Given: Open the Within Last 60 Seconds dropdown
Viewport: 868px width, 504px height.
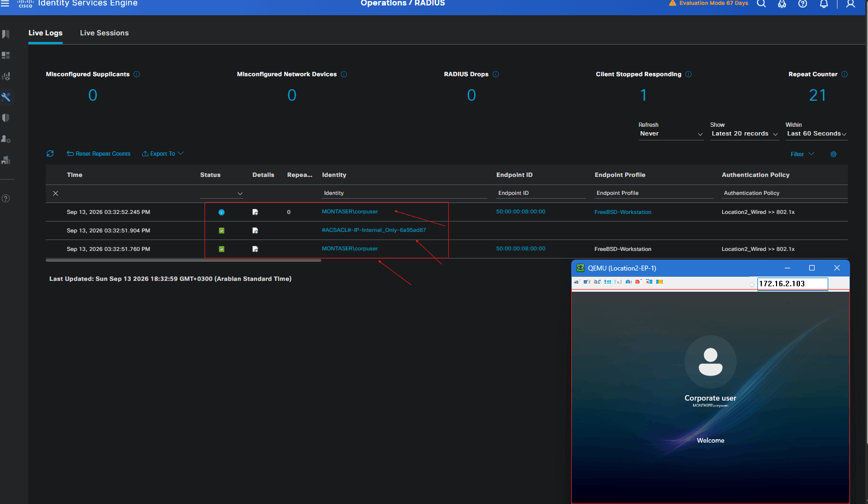Looking at the screenshot, I should [816, 134].
